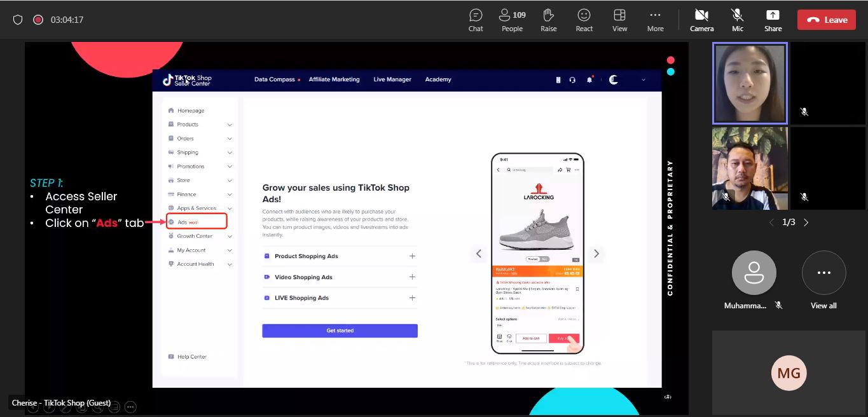Click the back arrow inside the phone mockup
The image size is (868, 417).
[x=498, y=170]
